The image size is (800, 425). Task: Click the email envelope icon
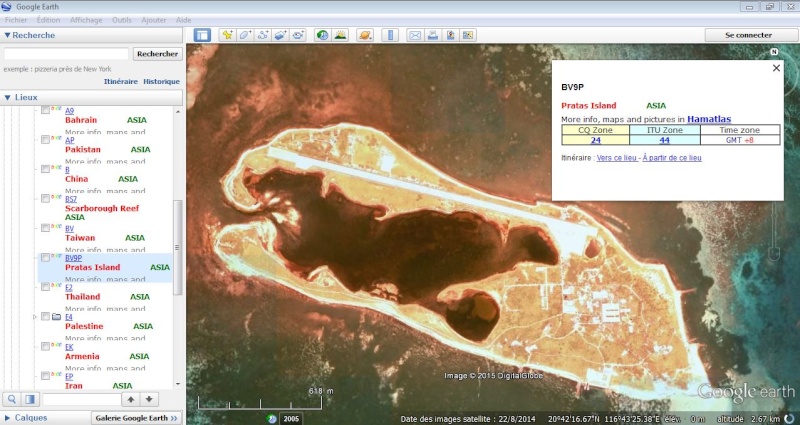(415, 35)
